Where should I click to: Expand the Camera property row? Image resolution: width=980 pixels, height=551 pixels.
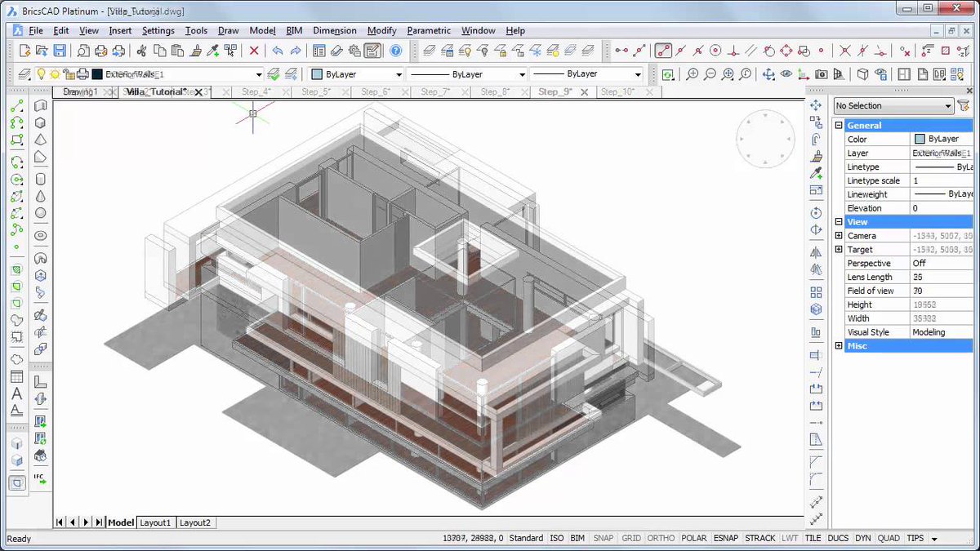click(839, 236)
